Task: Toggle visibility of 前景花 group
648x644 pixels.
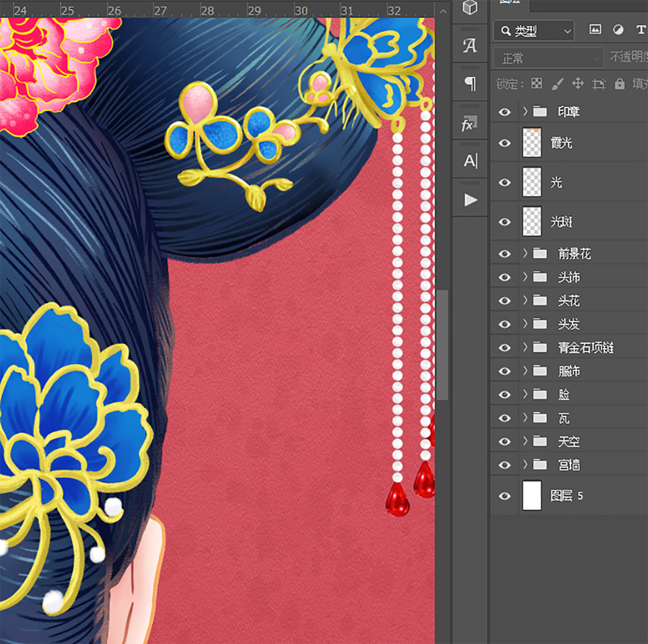Action: coord(505,253)
